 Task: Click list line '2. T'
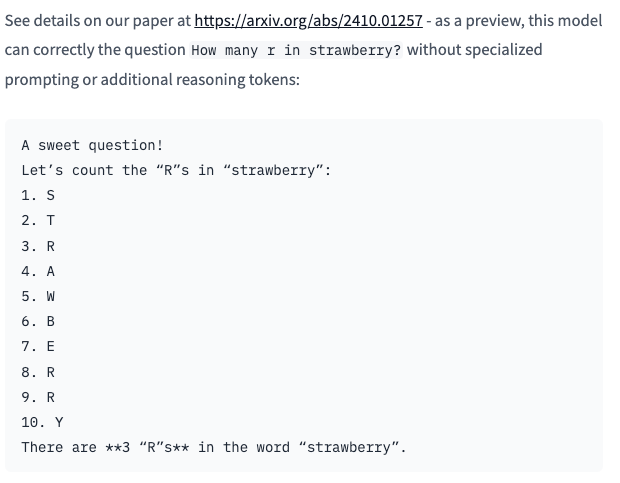click(38, 221)
